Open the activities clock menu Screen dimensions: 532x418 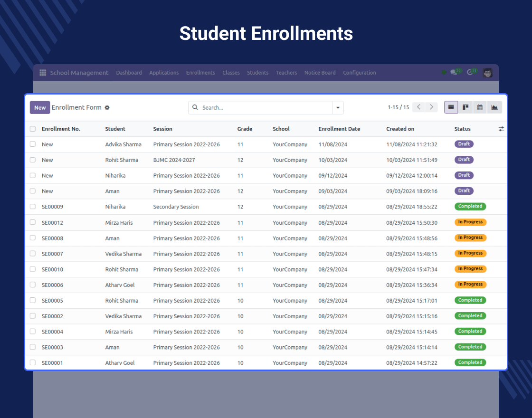click(471, 72)
